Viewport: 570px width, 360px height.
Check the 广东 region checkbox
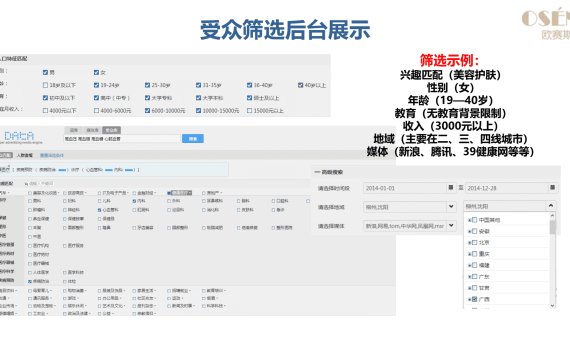[474, 277]
